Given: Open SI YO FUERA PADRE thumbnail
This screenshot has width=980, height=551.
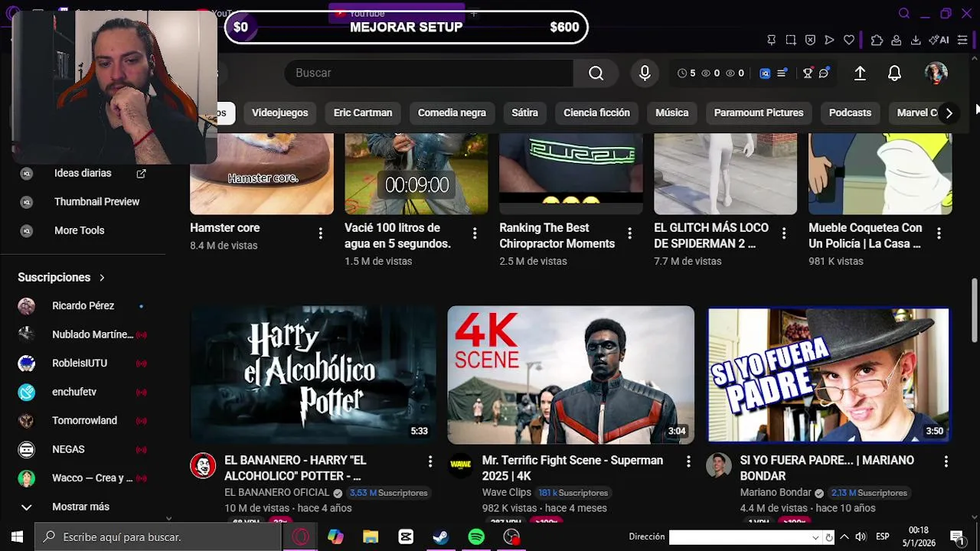Looking at the screenshot, I should pyautogui.click(x=828, y=375).
